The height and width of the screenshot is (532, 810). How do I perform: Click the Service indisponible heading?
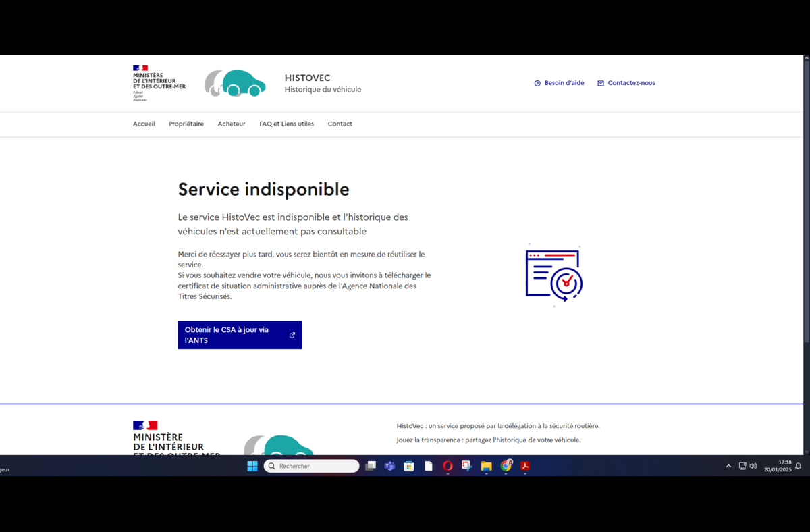click(264, 189)
